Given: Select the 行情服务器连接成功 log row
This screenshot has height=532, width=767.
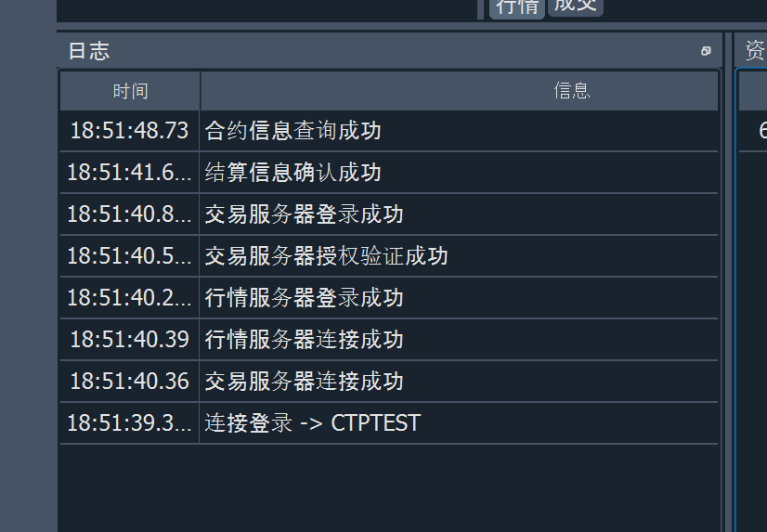Looking at the screenshot, I should pos(304,340).
